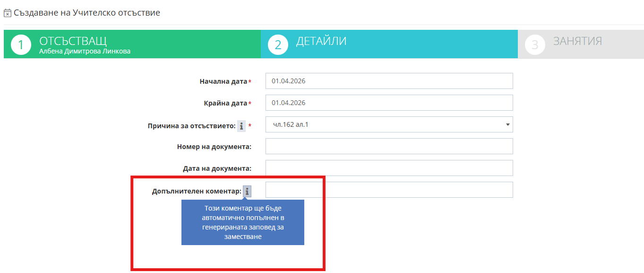Screen dimensions: 644x273
Task: Click the Създаване на Учителско отсъствие heading
Action: click(x=87, y=13)
